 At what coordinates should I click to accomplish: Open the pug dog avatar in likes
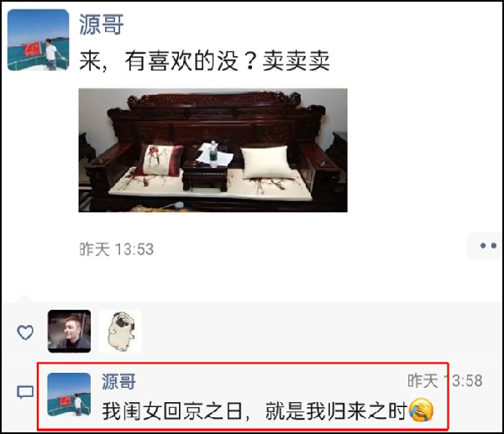120,332
